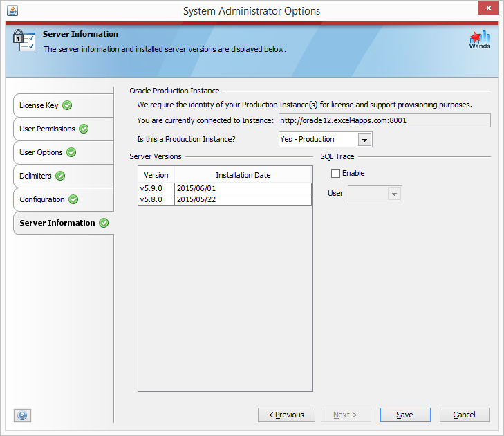Click green checkmark next to Delimiters

[x=60, y=176]
